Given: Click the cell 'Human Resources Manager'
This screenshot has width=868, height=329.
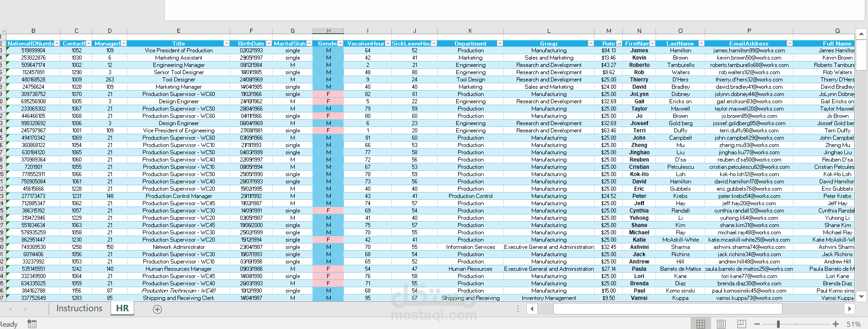Looking at the screenshot, I should [x=179, y=269].
